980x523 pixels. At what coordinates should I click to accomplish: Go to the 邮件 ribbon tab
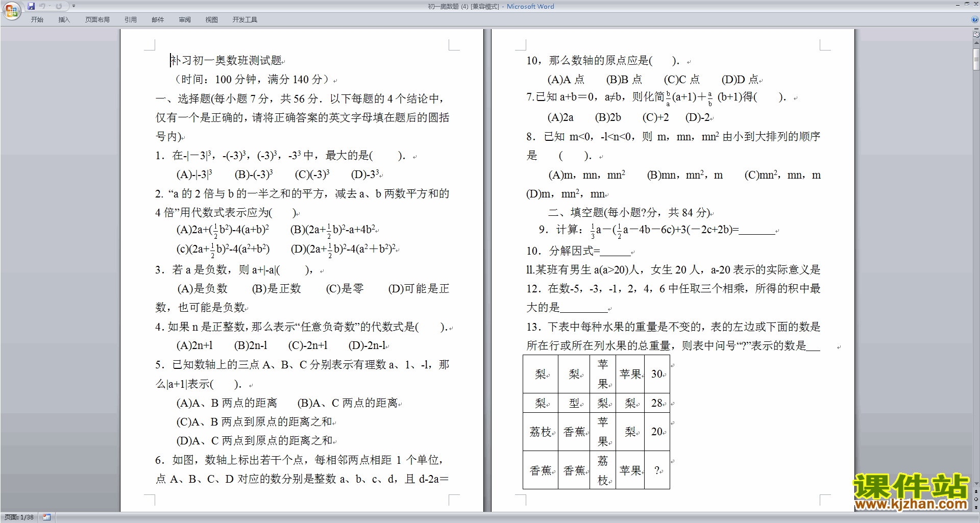(x=158, y=19)
